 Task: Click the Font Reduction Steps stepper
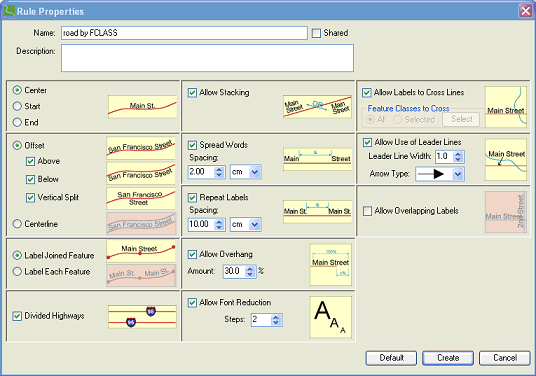pyautogui.click(x=276, y=320)
